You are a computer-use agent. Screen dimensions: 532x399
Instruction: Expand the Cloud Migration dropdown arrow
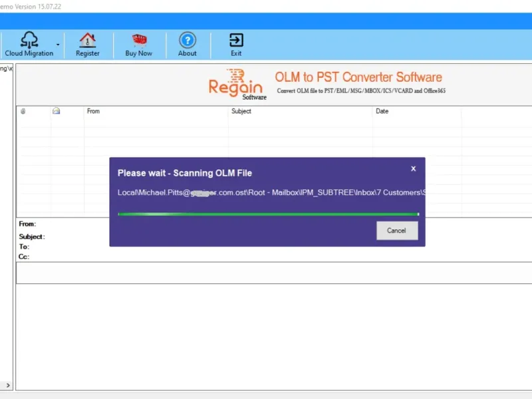tap(58, 45)
